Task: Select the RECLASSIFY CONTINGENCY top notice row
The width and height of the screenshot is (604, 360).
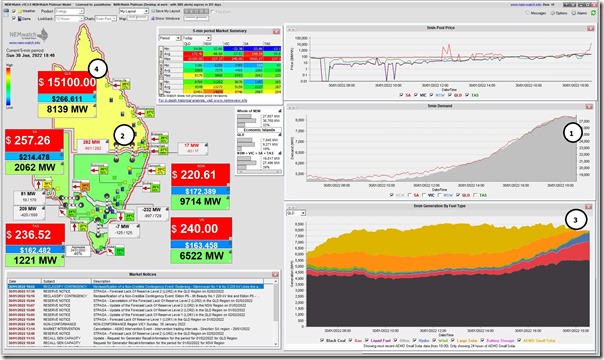Action: [136, 287]
